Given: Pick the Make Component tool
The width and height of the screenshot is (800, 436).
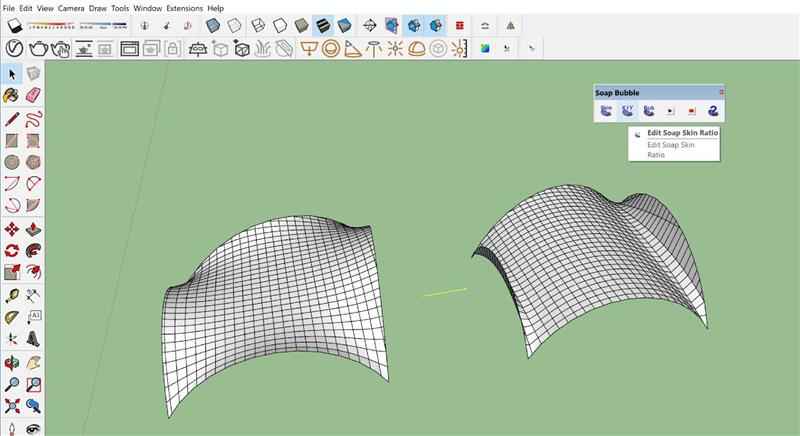Looking at the screenshot, I should pyautogui.click(x=33, y=74).
